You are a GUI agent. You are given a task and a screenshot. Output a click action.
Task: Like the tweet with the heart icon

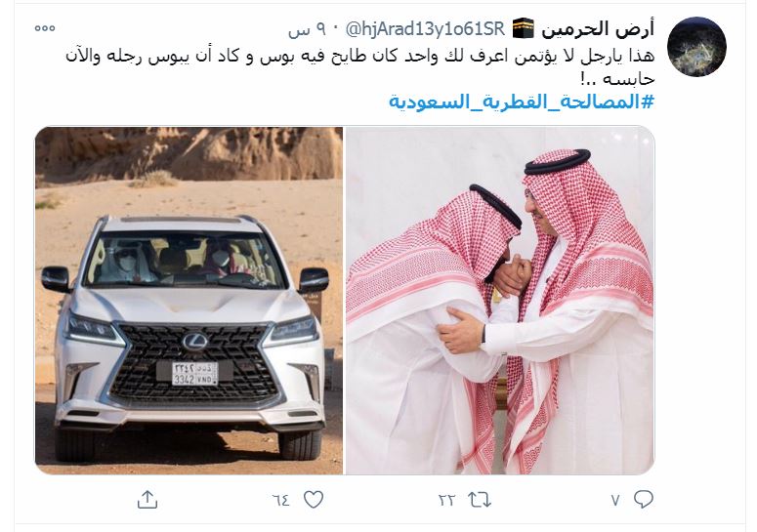click(314, 500)
